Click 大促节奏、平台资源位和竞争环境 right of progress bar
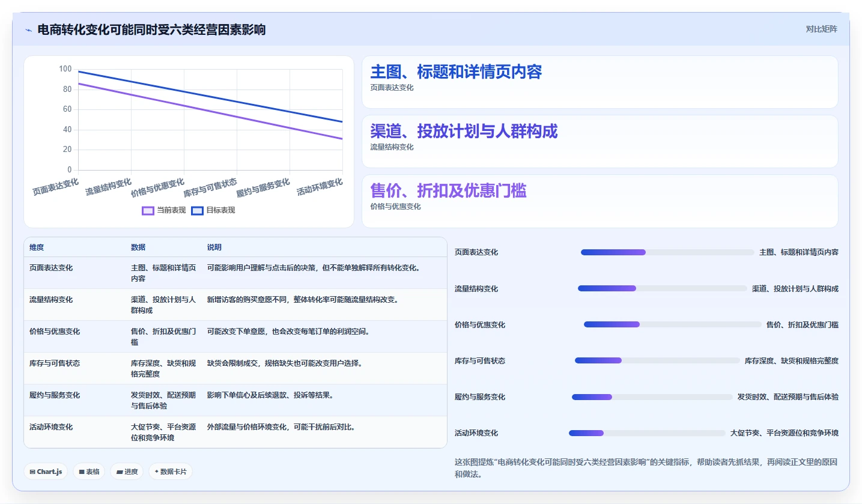862x504 pixels. 785,433
